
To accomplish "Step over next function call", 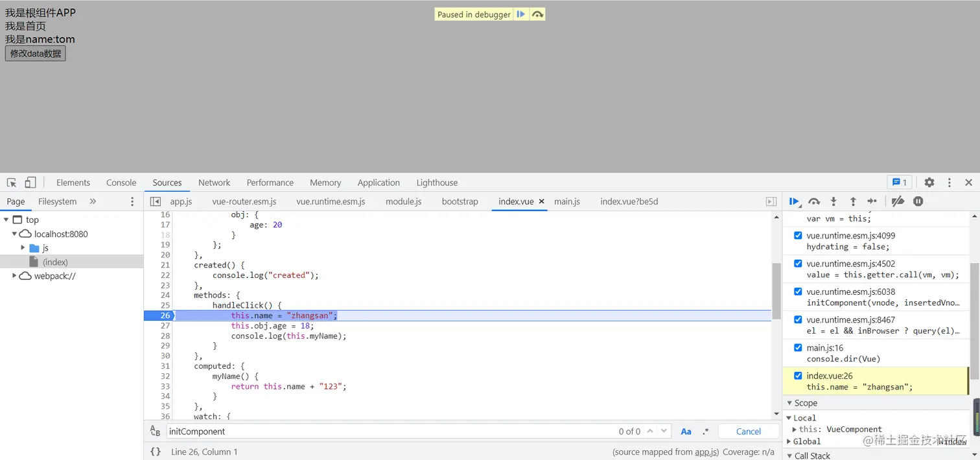I will click(x=814, y=201).
